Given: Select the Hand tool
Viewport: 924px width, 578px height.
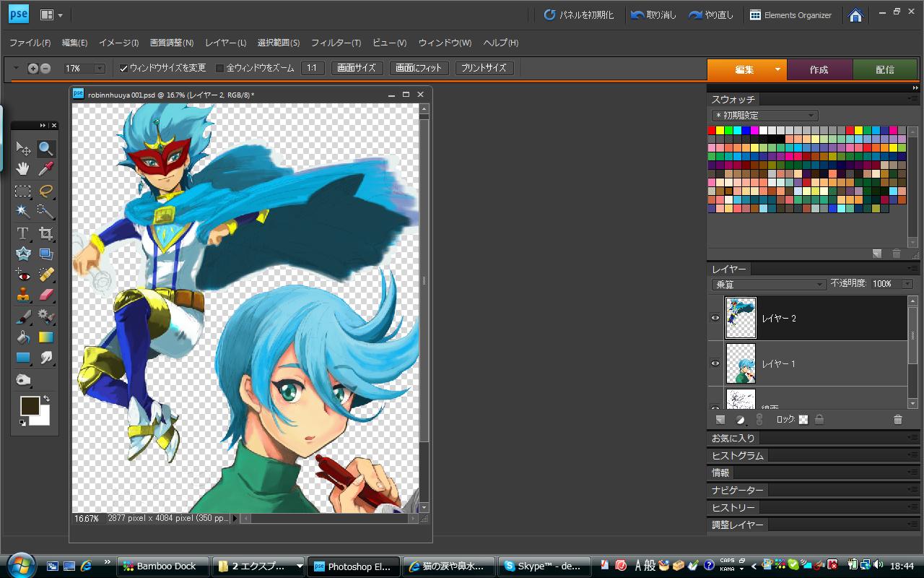Looking at the screenshot, I should coord(23,169).
